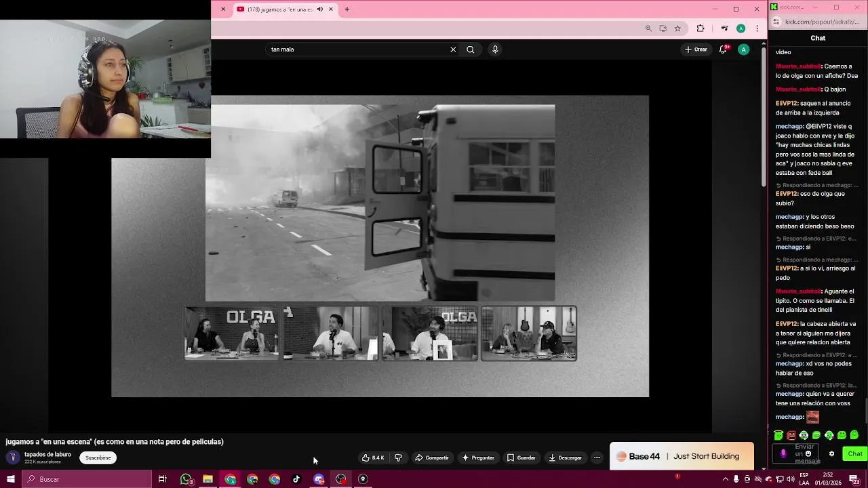Open Chrome profile avatar in toolbar
Image resolution: width=868 pixels, height=488 pixels.
[x=741, y=28]
